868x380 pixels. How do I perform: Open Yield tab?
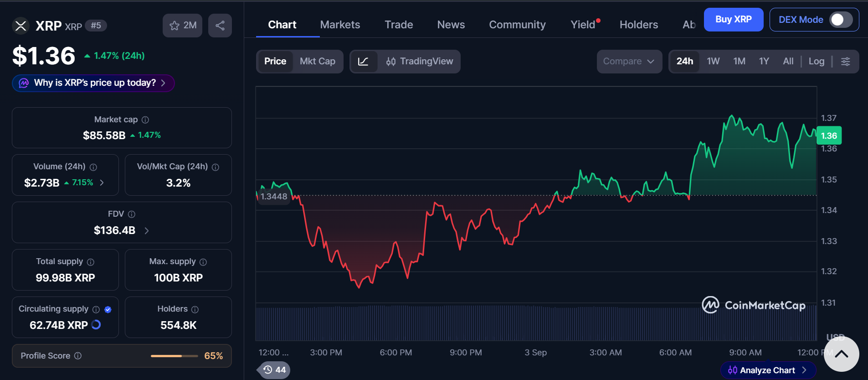pos(583,25)
